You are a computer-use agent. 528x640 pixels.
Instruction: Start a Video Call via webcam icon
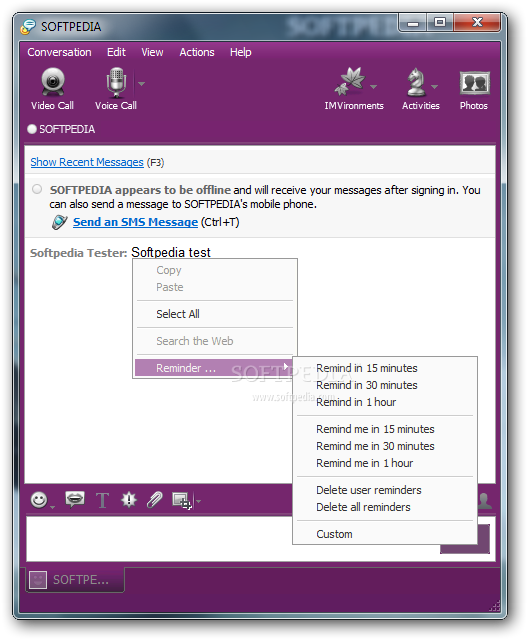[x=53, y=82]
